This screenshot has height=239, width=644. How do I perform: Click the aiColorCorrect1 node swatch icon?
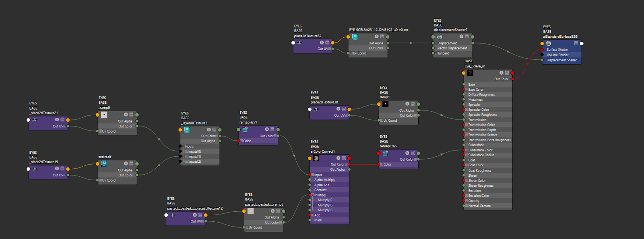(x=316, y=158)
